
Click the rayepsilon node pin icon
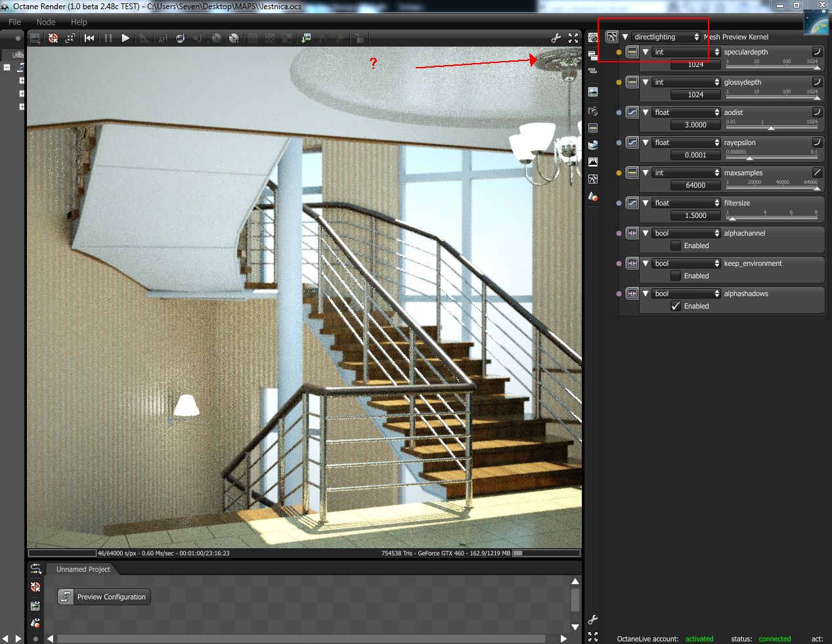632,142
